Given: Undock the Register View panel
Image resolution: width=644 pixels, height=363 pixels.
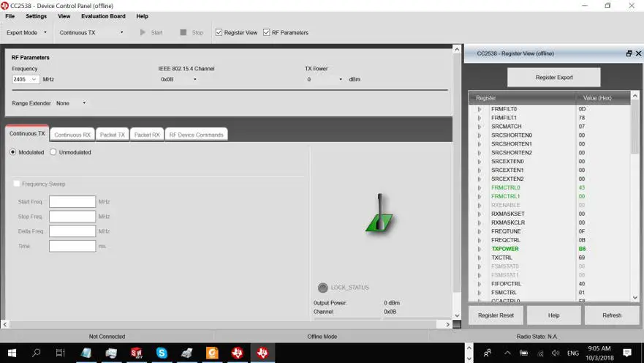Looking at the screenshot, I should [629, 53].
